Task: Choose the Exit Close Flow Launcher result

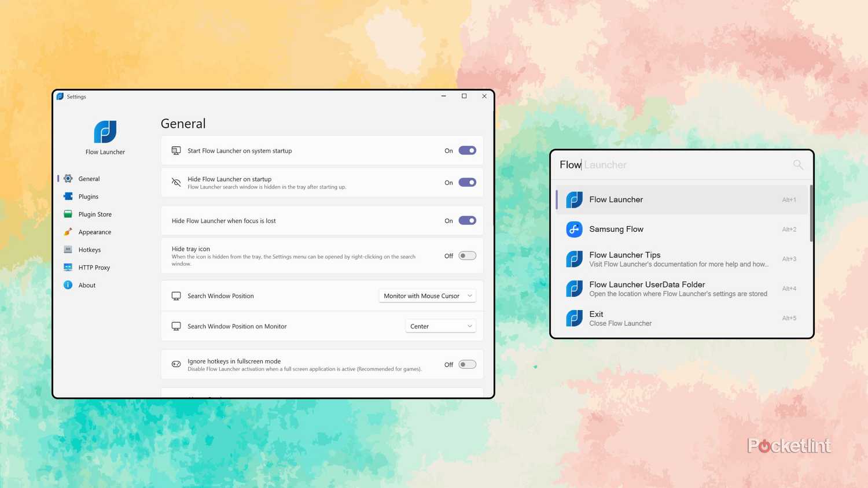Action: pos(682,318)
